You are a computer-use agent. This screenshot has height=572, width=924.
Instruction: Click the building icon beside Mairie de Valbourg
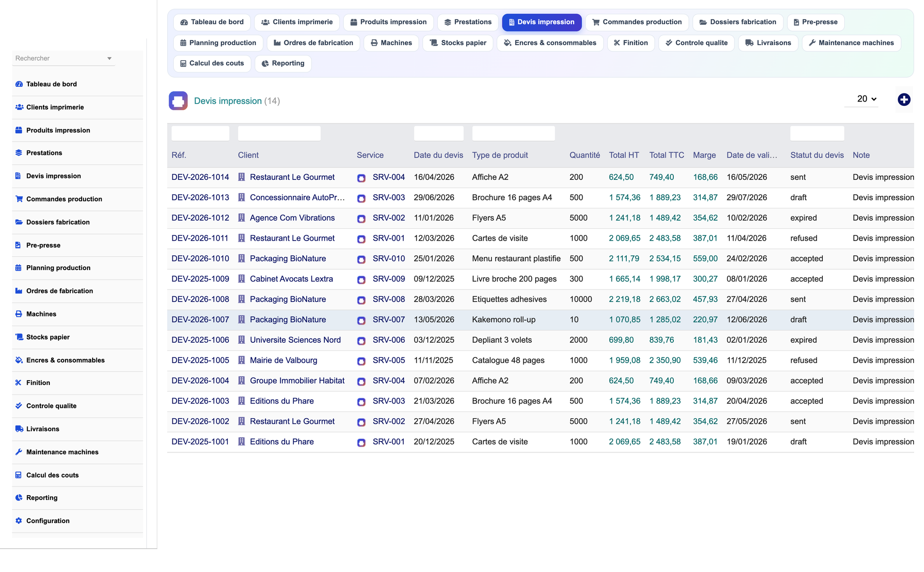click(x=241, y=360)
